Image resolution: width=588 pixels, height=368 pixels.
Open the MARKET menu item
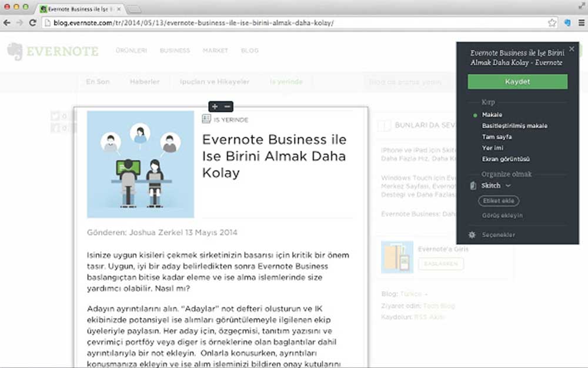(215, 50)
